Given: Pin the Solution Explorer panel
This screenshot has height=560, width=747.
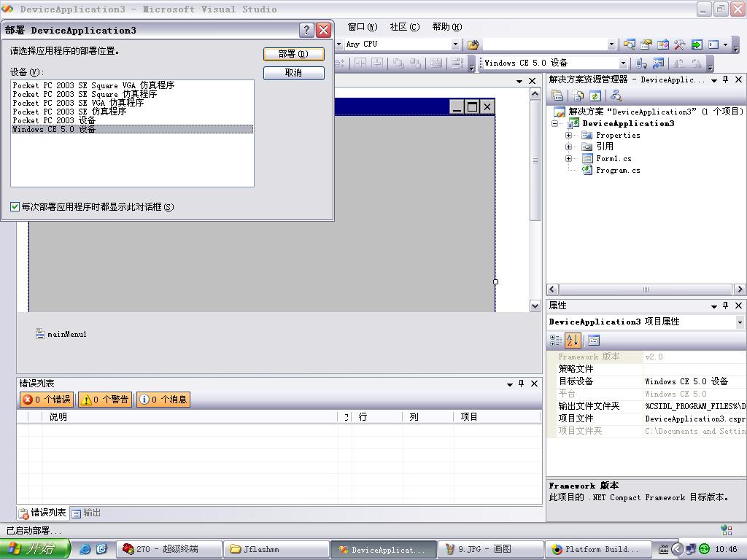Looking at the screenshot, I should [726, 79].
